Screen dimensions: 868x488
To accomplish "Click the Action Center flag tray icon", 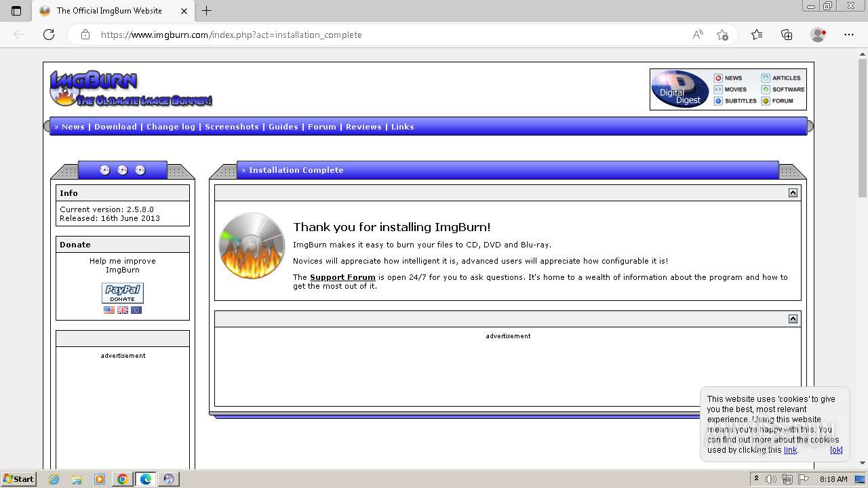I will point(803,479).
